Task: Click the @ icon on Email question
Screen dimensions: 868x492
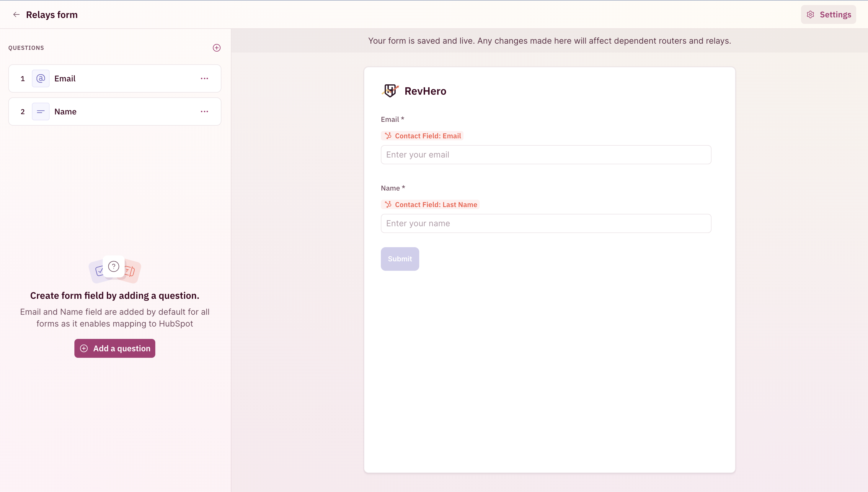Action: click(40, 78)
